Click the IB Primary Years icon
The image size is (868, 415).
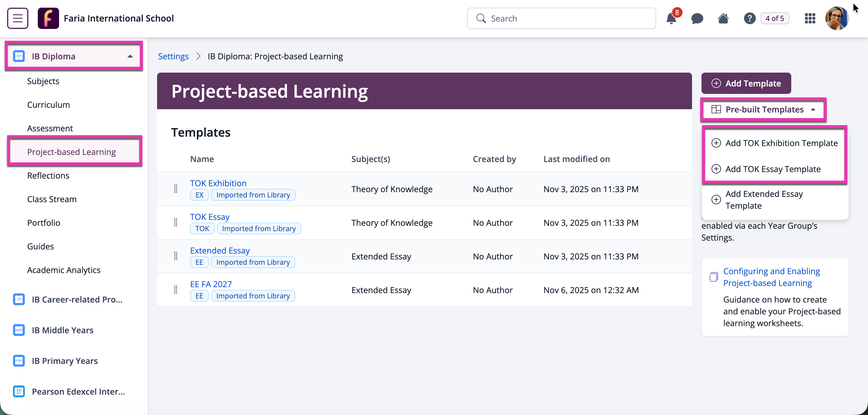[x=19, y=360]
